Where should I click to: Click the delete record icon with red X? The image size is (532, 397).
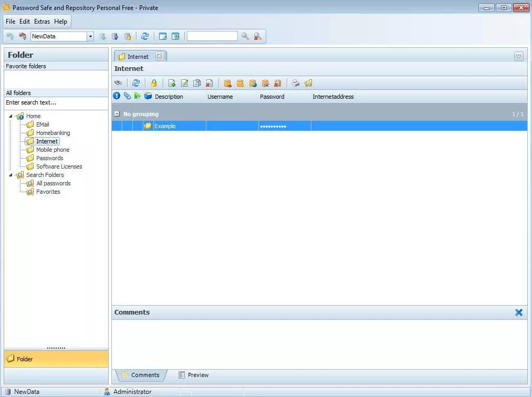[210, 83]
